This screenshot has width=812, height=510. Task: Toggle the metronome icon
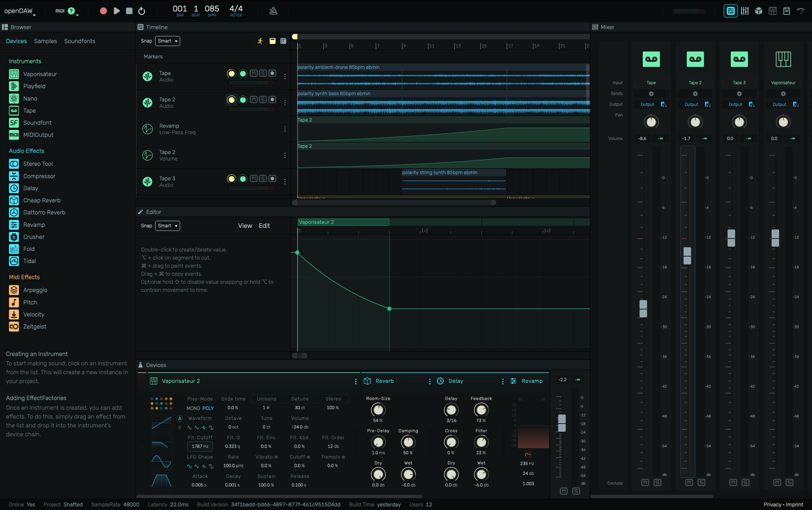click(273, 11)
